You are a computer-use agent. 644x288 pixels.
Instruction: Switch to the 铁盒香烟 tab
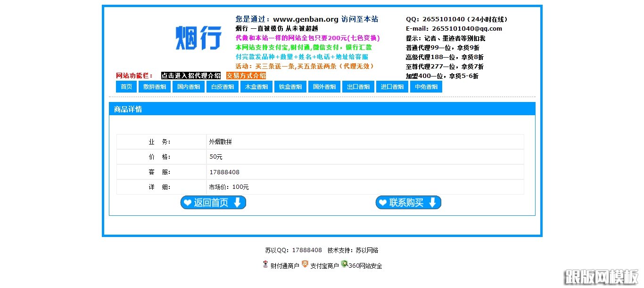(290, 86)
